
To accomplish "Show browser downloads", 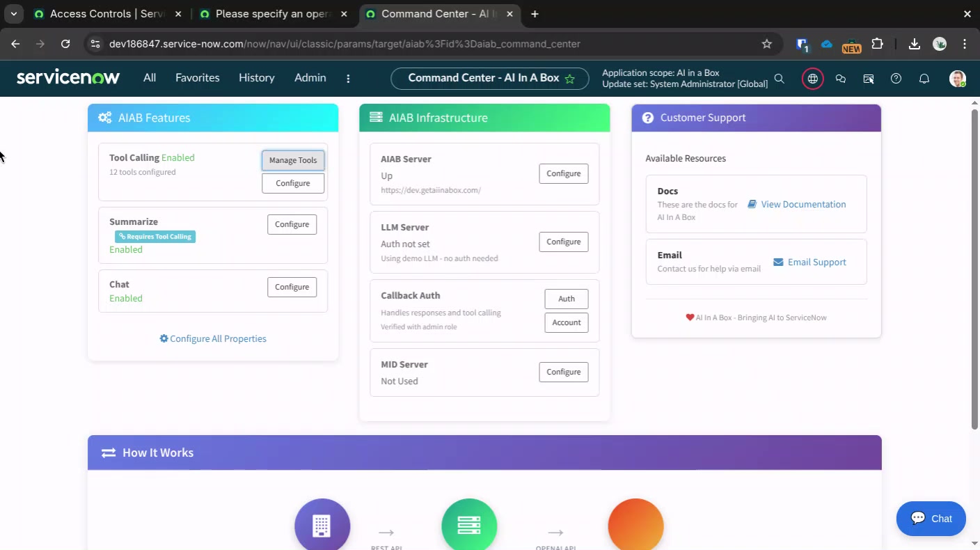I will [x=915, y=44].
